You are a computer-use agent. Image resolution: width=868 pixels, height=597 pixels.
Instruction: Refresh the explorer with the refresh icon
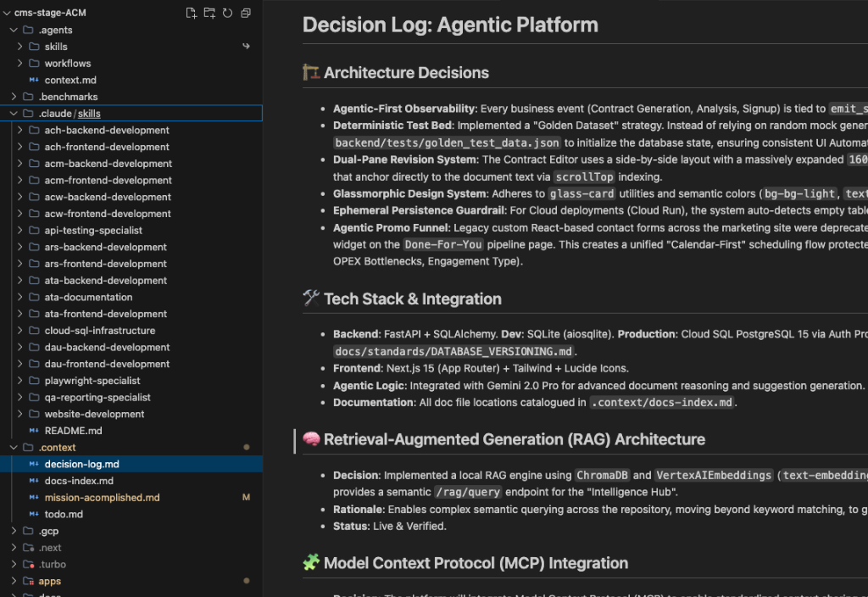[x=227, y=13]
